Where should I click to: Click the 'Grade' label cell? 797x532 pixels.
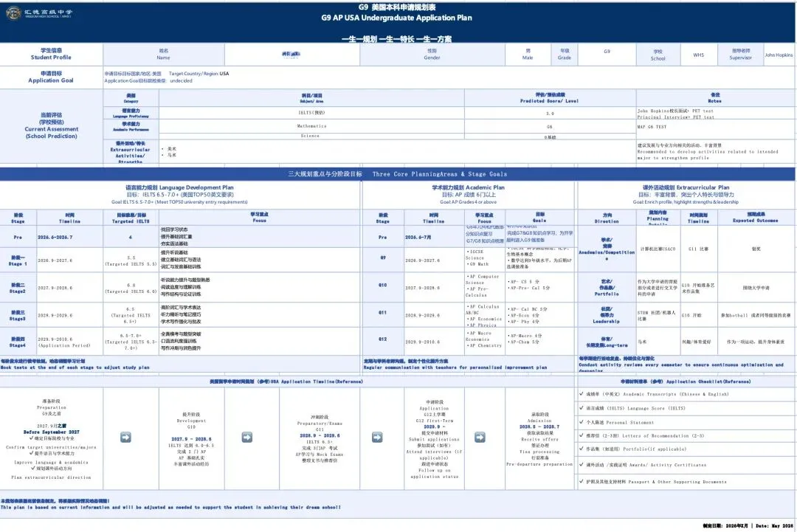tap(565, 55)
